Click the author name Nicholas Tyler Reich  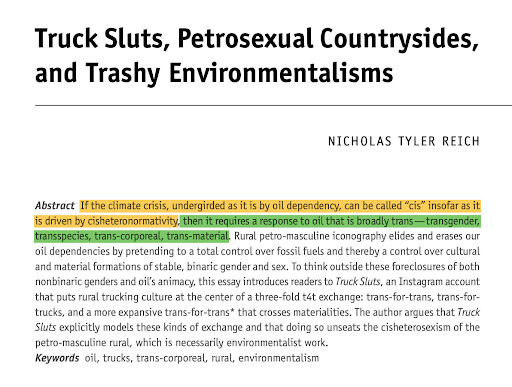[x=404, y=141]
